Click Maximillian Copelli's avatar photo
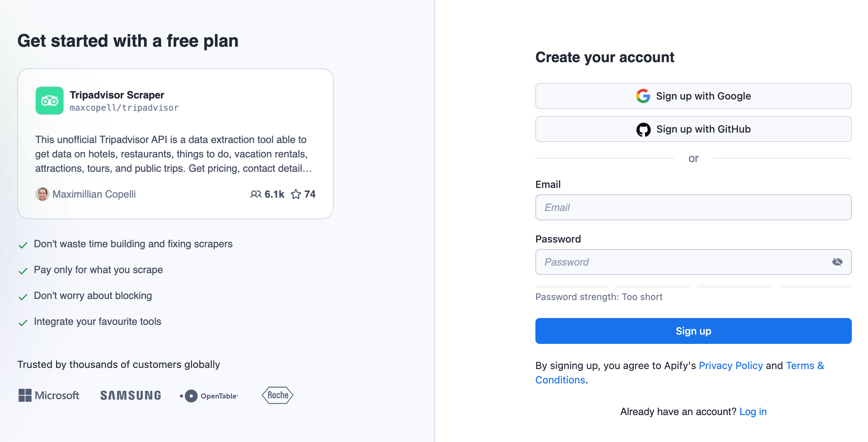This screenshot has width=868, height=442. tap(42, 194)
